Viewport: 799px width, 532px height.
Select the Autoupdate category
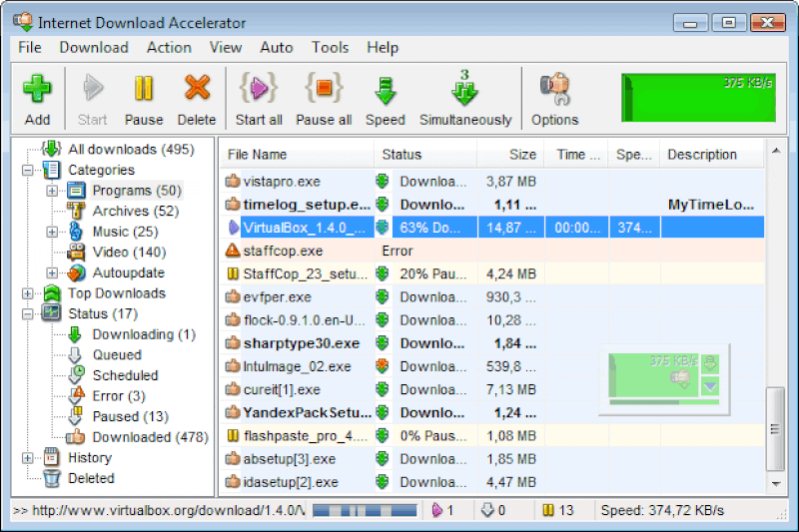pyautogui.click(x=129, y=272)
